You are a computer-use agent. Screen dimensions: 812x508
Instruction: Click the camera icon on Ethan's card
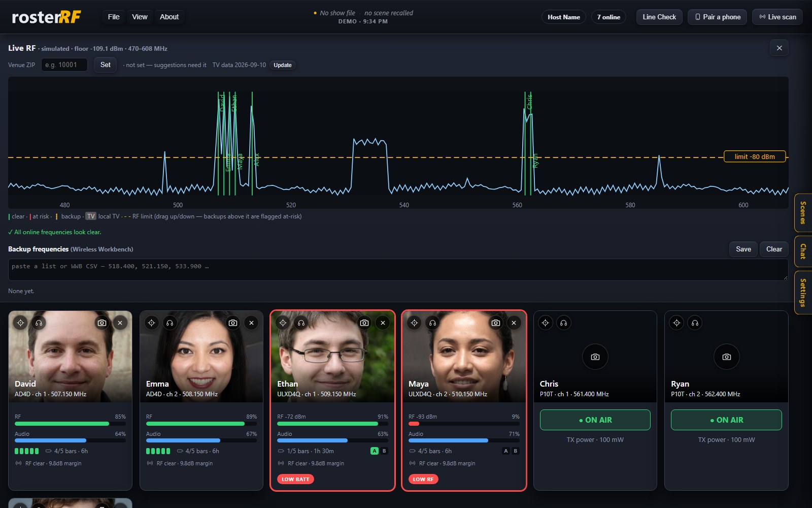click(364, 323)
